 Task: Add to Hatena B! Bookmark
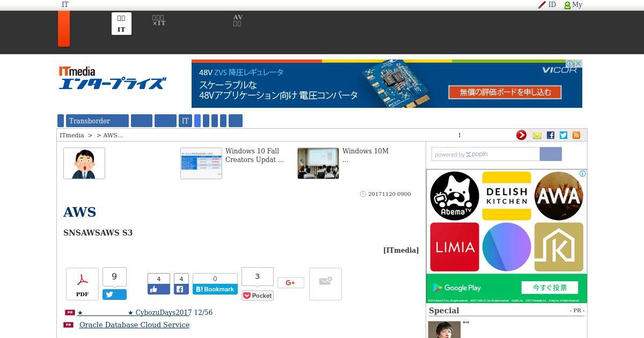tap(215, 289)
